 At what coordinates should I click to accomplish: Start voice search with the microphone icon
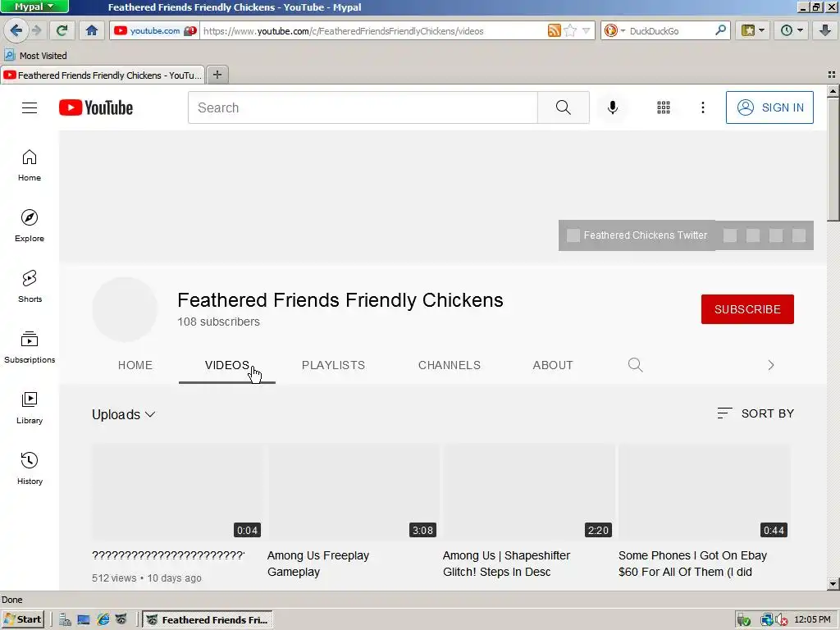pyautogui.click(x=612, y=107)
